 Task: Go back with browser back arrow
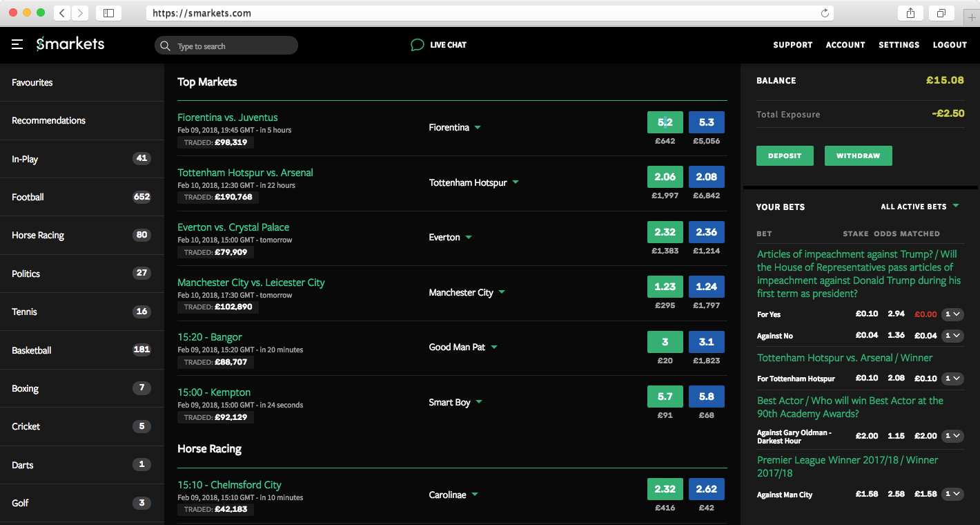pos(62,13)
